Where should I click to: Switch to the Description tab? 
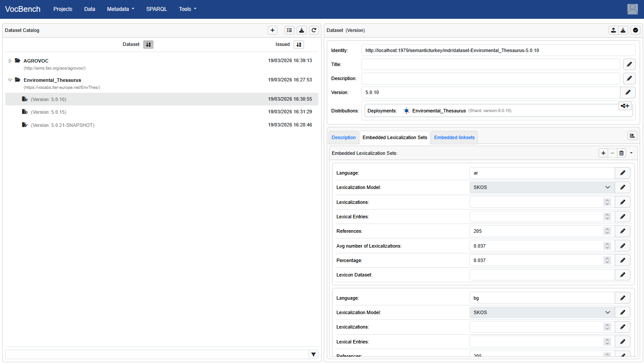[343, 137]
